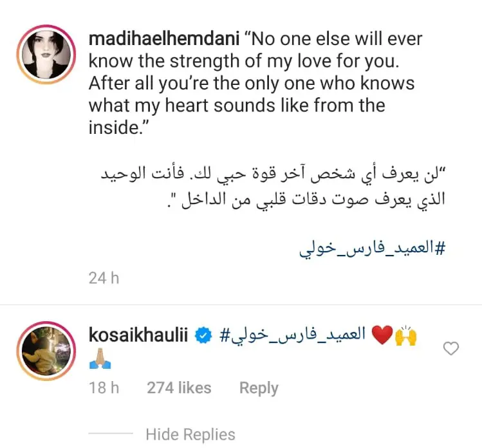Tap the blue verified badge next to kosaikhaulii
Screen dimensions: 482x448
[x=203, y=335]
